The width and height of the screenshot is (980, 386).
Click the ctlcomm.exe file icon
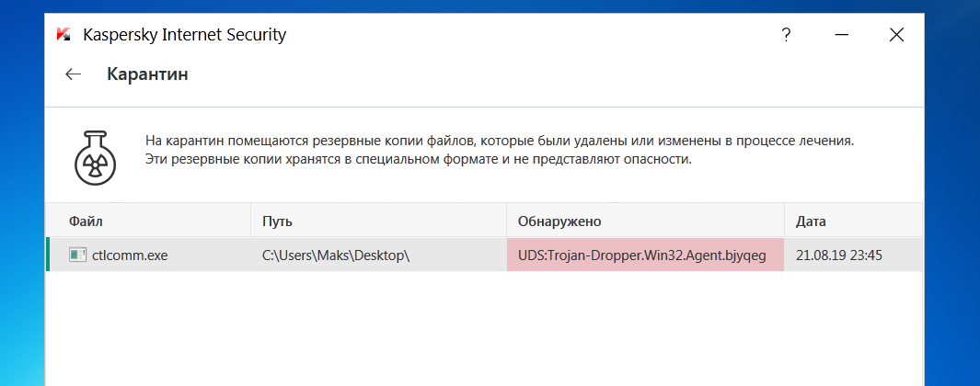pyautogui.click(x=77, y=255)
